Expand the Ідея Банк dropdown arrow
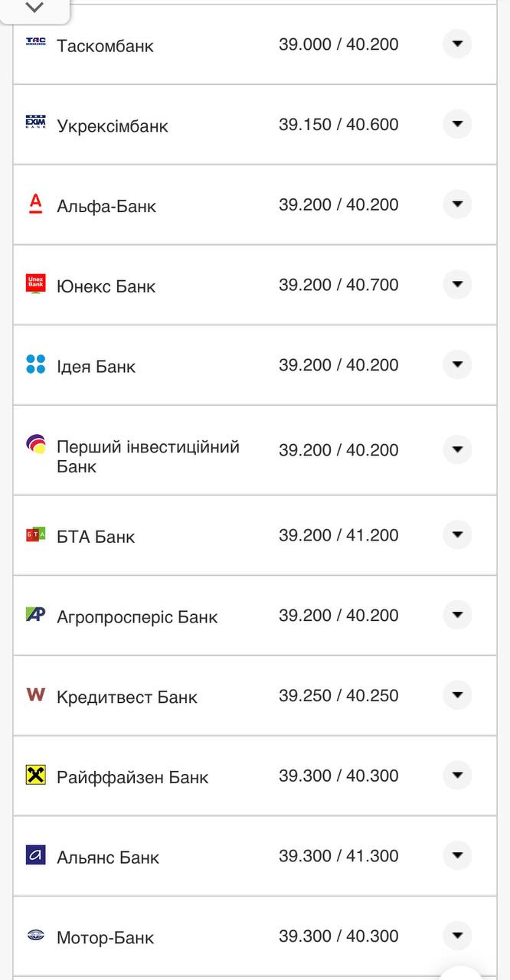The width and height of the screenshot is (510, 980). point(457,364)
